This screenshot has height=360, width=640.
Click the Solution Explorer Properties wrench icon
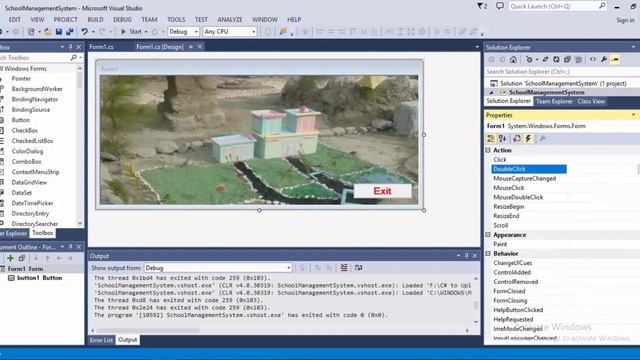click(604, 60)
